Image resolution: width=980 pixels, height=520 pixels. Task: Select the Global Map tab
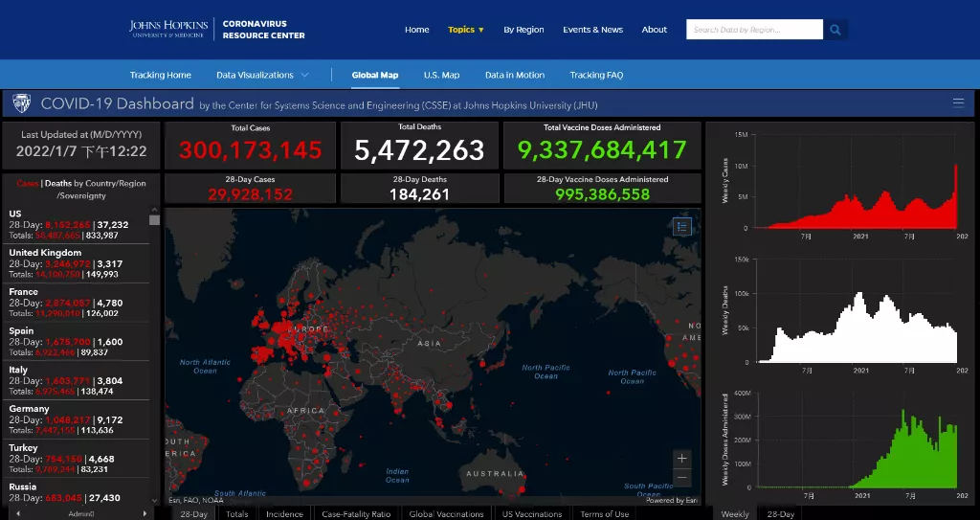coord(374,75)
